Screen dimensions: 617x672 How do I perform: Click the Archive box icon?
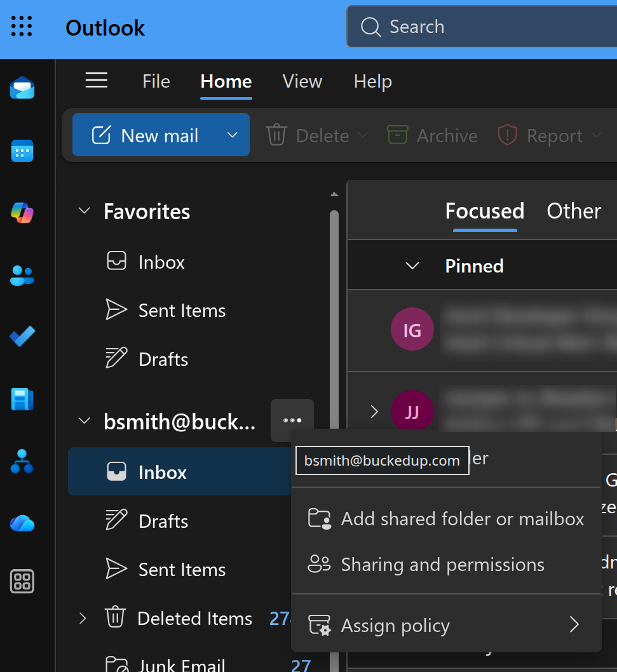pos(398,135)
